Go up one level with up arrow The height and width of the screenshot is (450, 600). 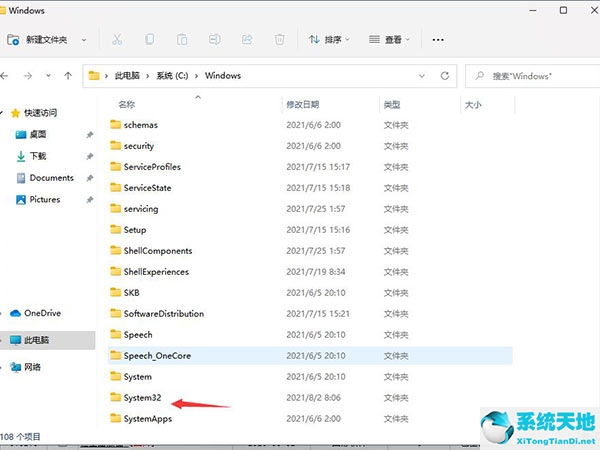coord(68,76)
